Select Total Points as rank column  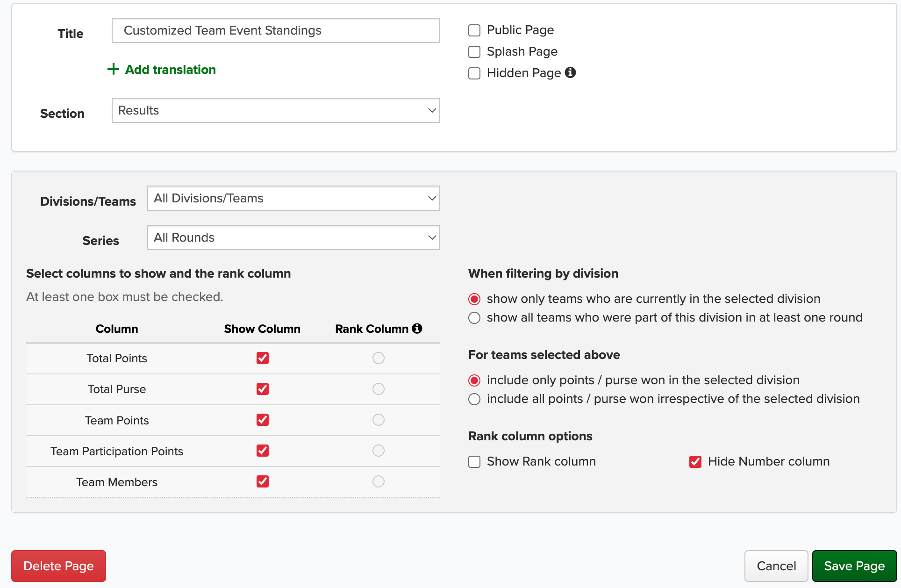[x=379, y=358]
